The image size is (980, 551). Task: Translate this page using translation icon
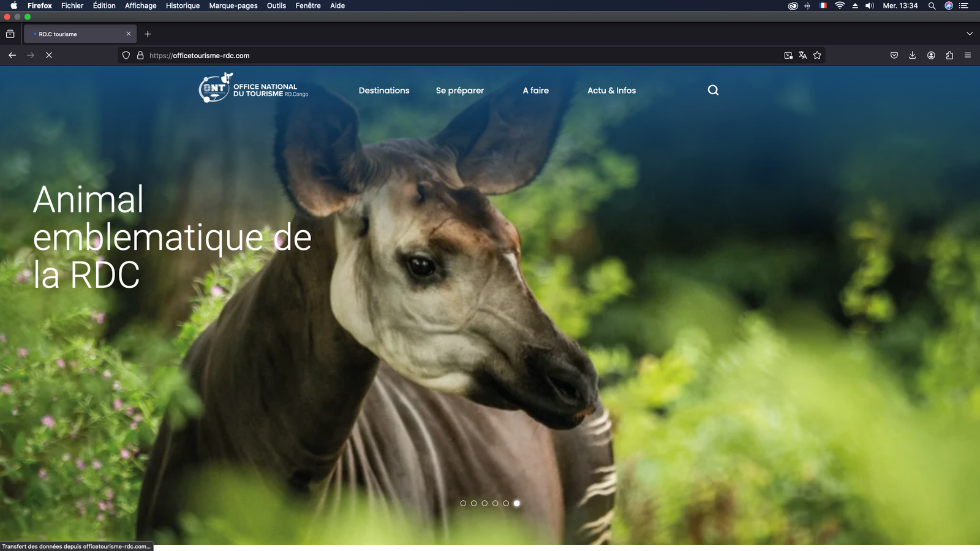click(x=802, y=55)
